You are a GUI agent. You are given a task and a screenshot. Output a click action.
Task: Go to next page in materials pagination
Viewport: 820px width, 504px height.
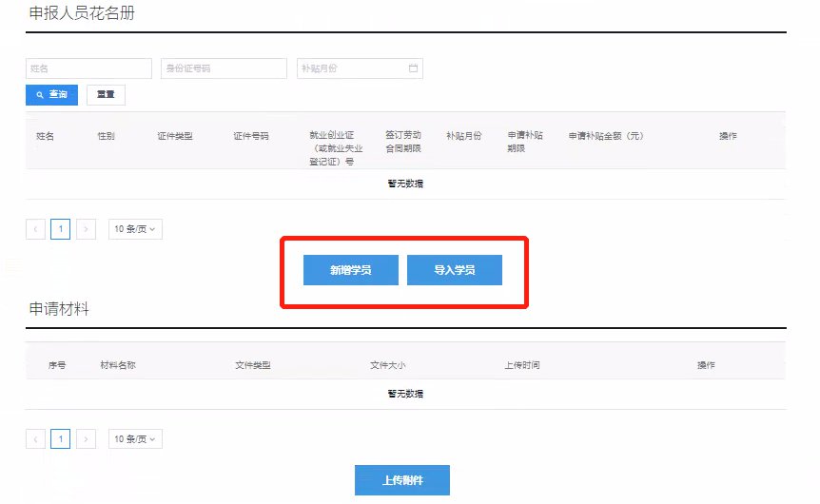[86, 439]
